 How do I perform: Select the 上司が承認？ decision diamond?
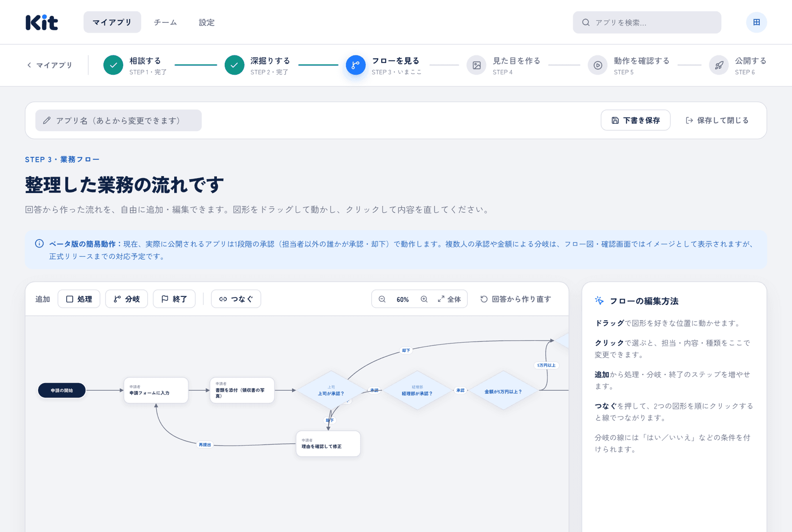[x=331, y=390]
